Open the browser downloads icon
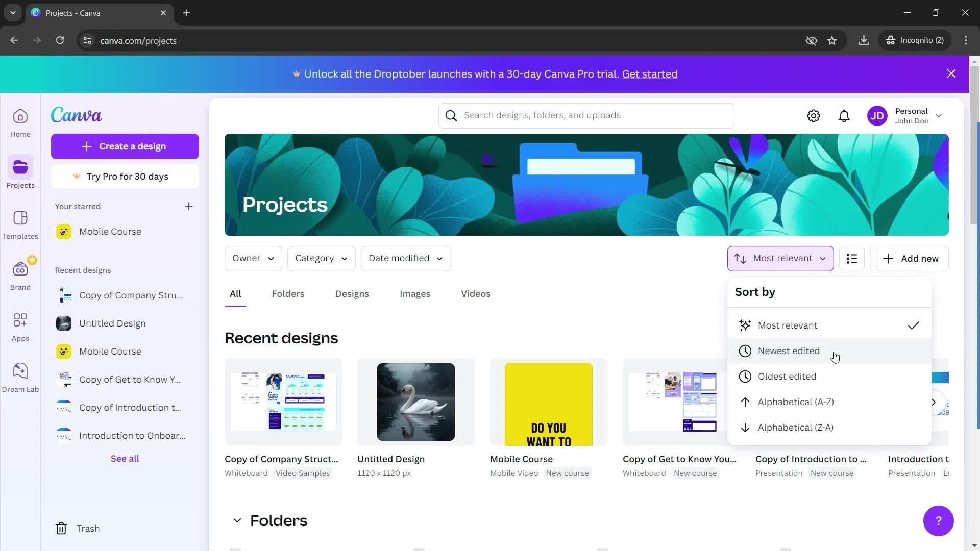This screenshot has width=980, height=551. 864,40
